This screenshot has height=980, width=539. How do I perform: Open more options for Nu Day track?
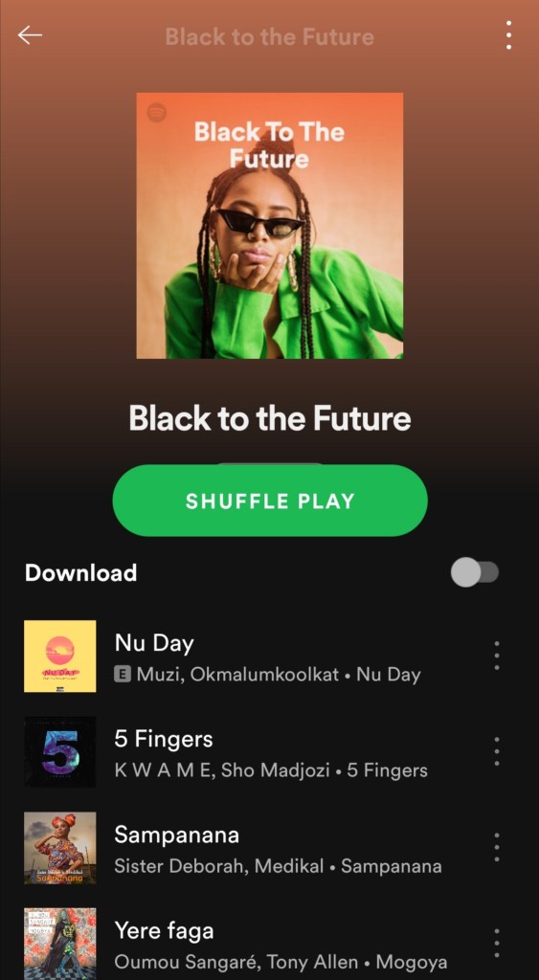[497, 656]
